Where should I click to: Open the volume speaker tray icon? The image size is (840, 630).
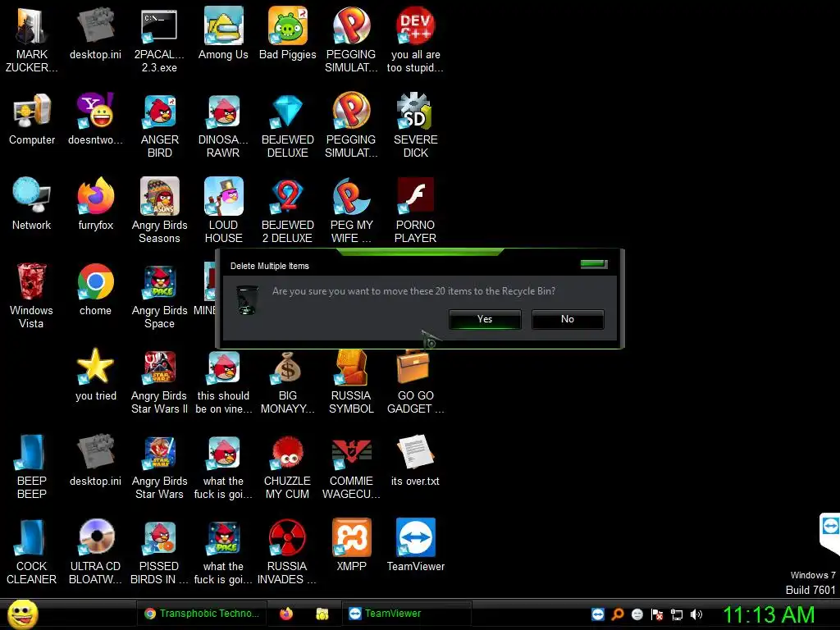[x=696, y=614]
